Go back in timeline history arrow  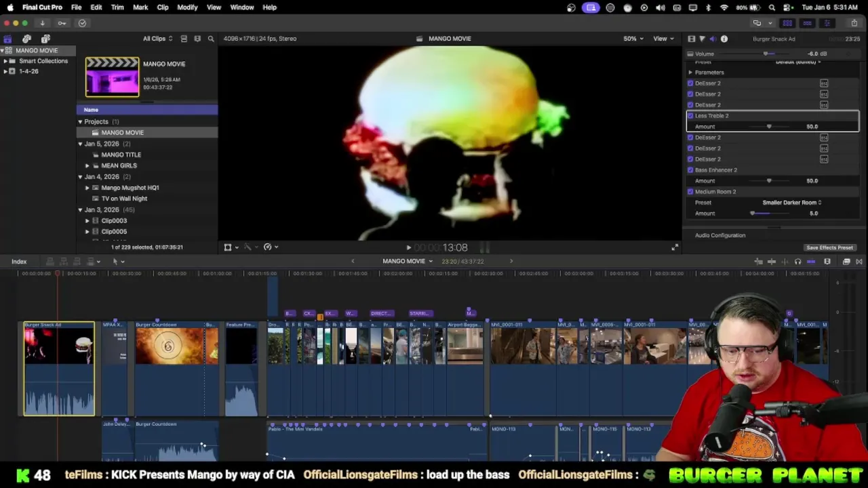click(353, 262)
